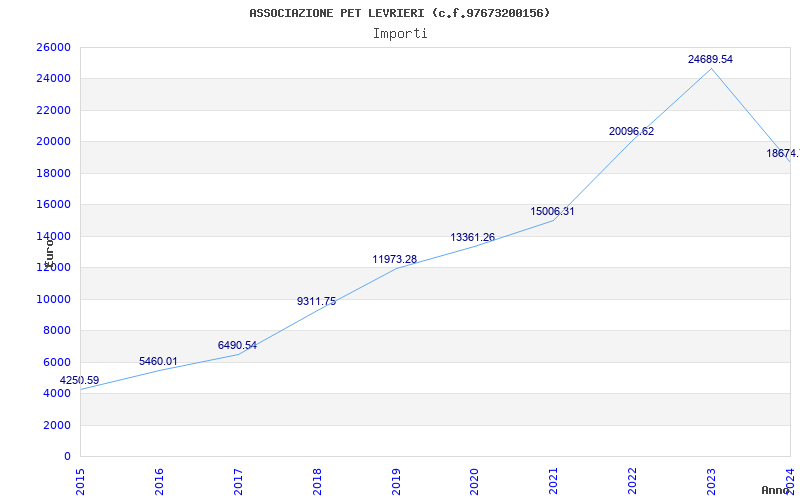Click the 2019 x-axis label
The image size is (800, 500).
[x=396, y=482]
